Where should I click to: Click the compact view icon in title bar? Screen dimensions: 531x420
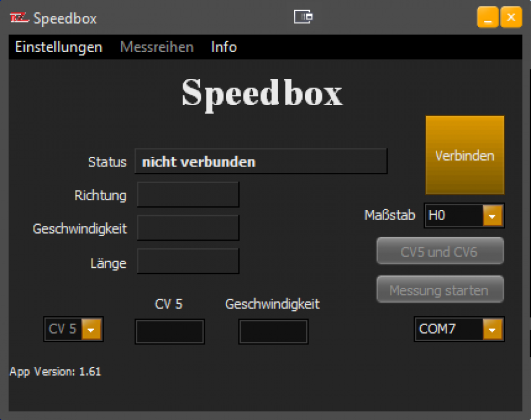tap(303, 17)
